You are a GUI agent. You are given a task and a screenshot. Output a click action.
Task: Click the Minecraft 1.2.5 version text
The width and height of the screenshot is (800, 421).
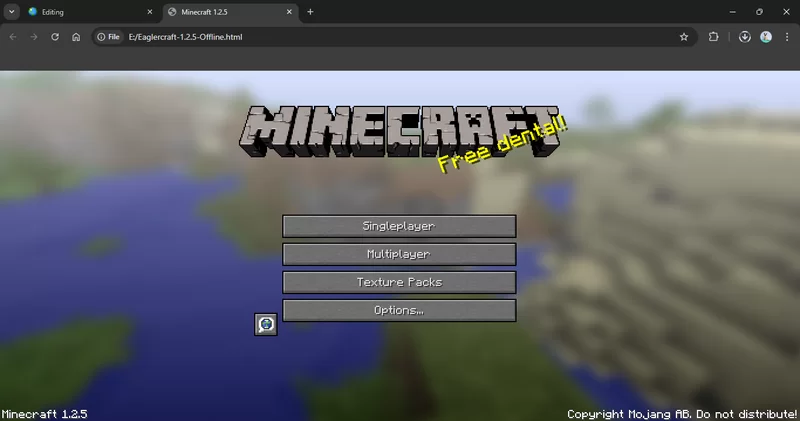click(44, 414)
